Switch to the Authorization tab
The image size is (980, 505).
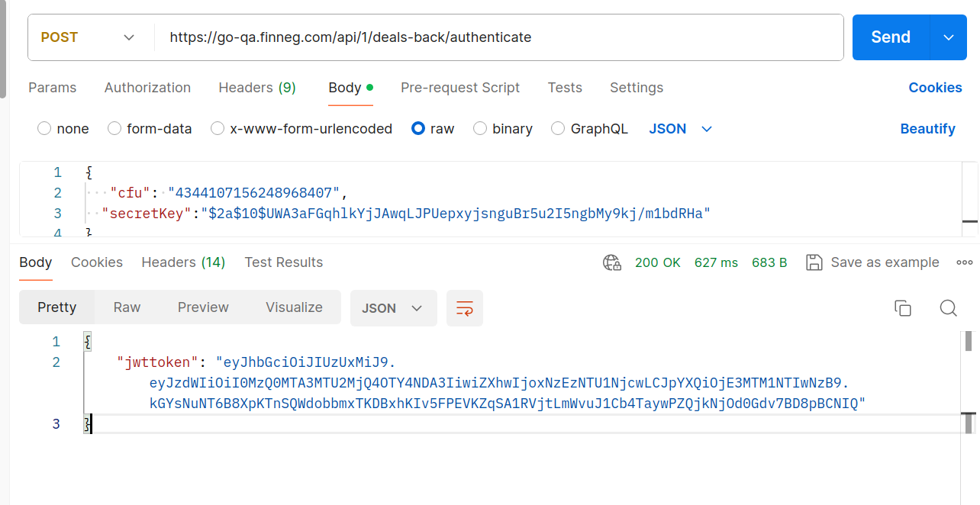pos(147,88)
